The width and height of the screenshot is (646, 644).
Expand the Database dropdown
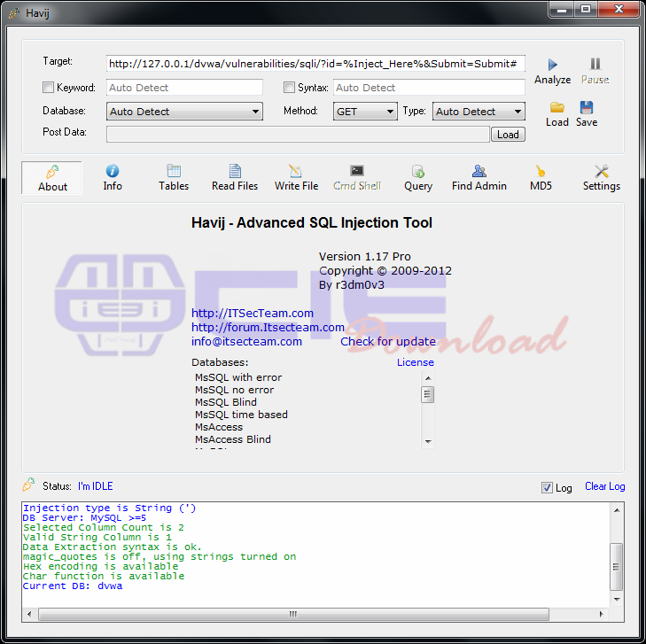tap(184, 112)
